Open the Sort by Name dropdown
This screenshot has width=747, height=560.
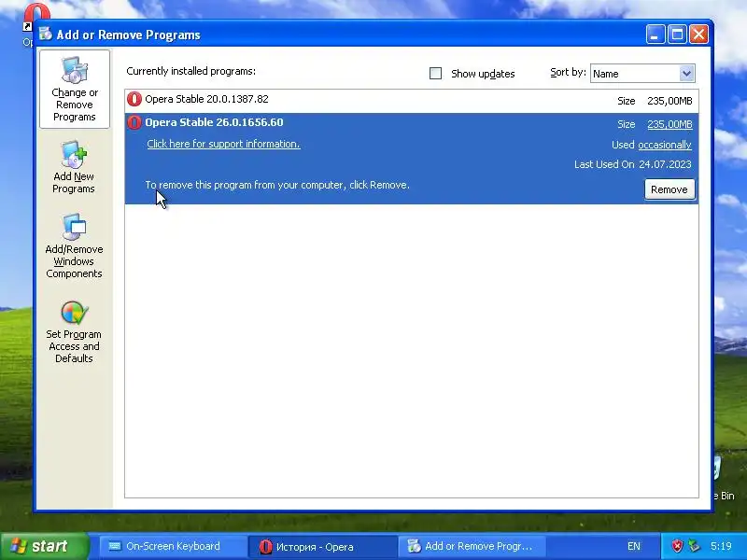point(642,74)
